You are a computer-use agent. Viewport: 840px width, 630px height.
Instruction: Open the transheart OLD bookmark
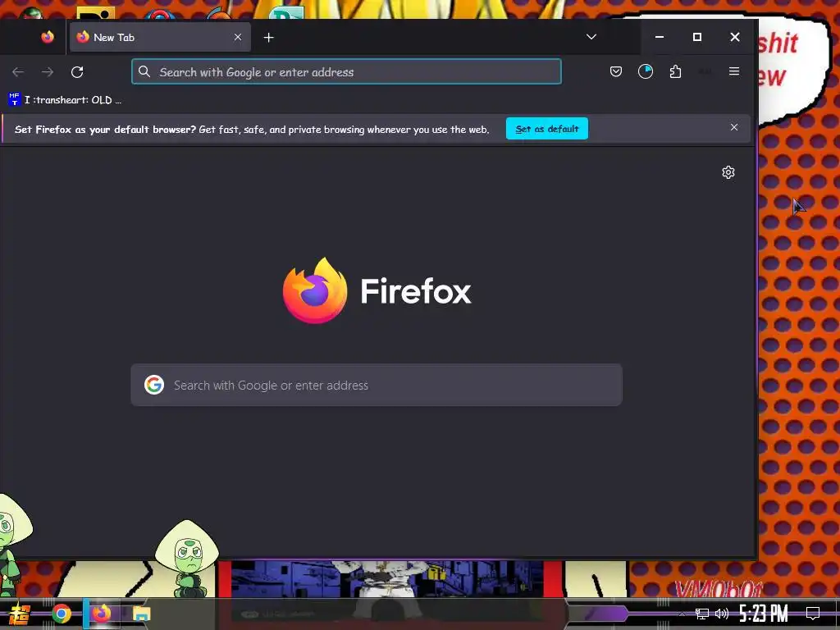point(65,99)
